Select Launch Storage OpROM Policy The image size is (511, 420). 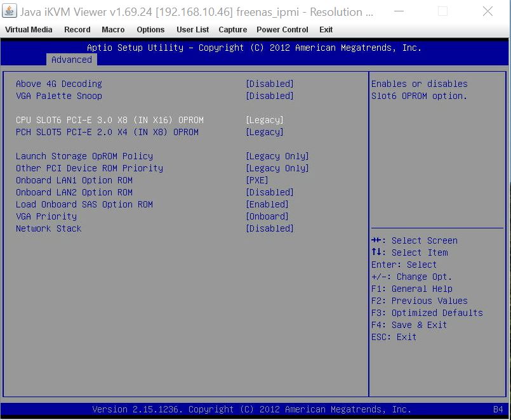click(x=84, y=156)
